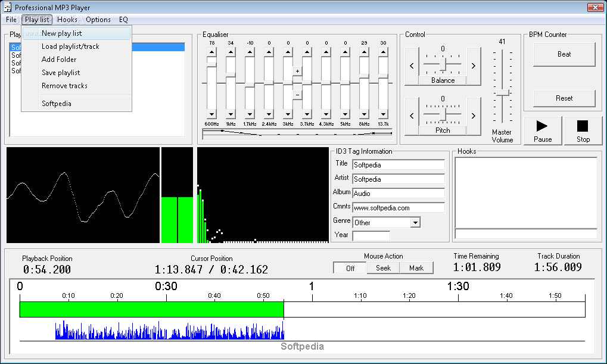Viewport: 607px width, 364px height.
Task: Click the Artist input field
Action: pos(399,179)
